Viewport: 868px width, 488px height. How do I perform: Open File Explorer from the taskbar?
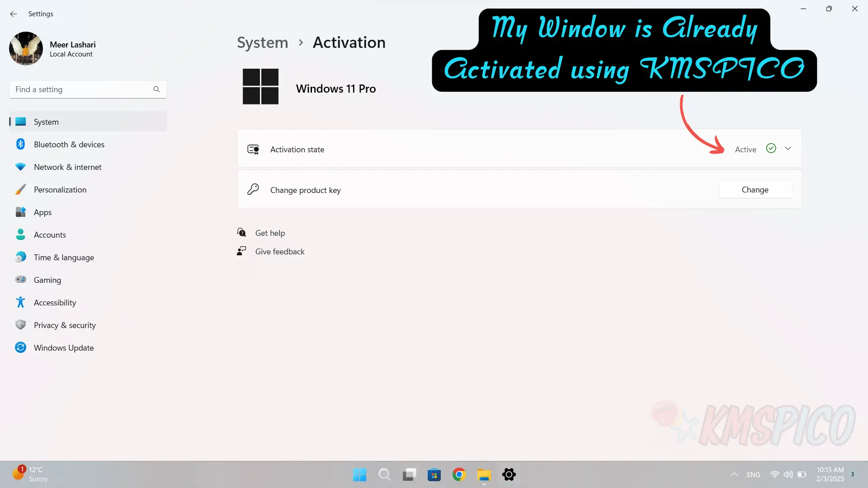(484, 474)
